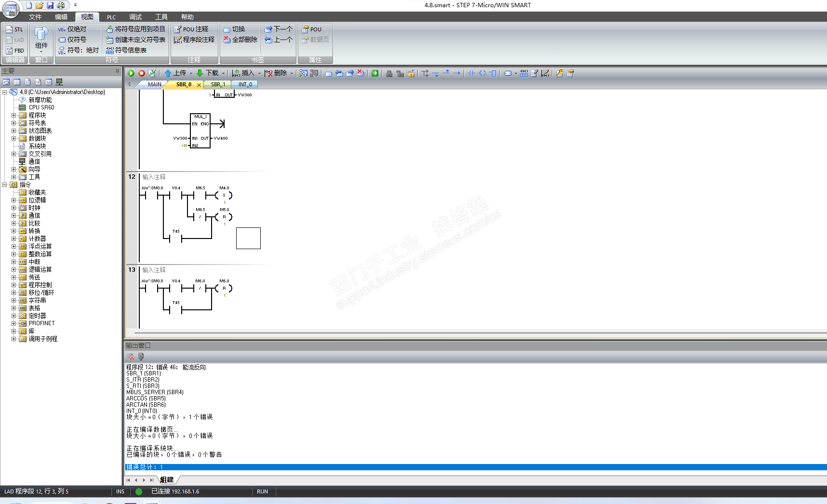
Task: Insert a box instruction from LAD toolbar
Action: click(x=493, y=73)
